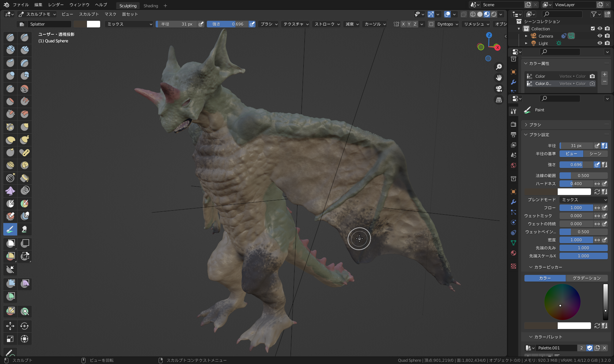Open the ウィンドウ menu
614x364 pixels.
click(x=79, y=5)
